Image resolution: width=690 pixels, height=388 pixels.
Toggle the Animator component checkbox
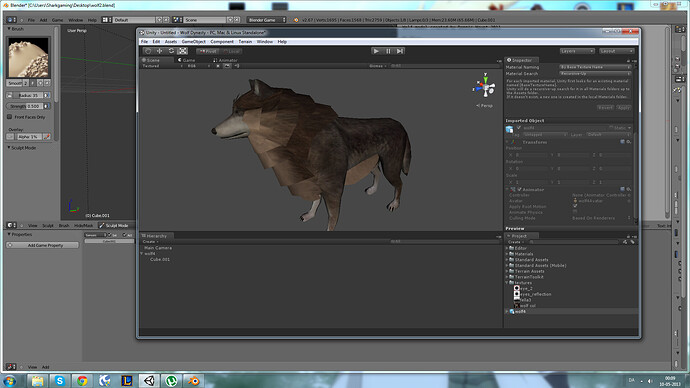click(x=519, y=190)
